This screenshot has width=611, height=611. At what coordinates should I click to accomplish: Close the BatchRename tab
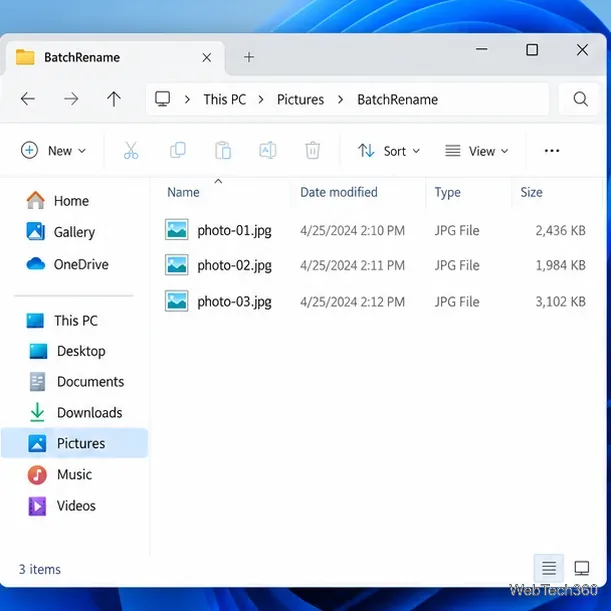pyautogui.click(x=207, y=58)
